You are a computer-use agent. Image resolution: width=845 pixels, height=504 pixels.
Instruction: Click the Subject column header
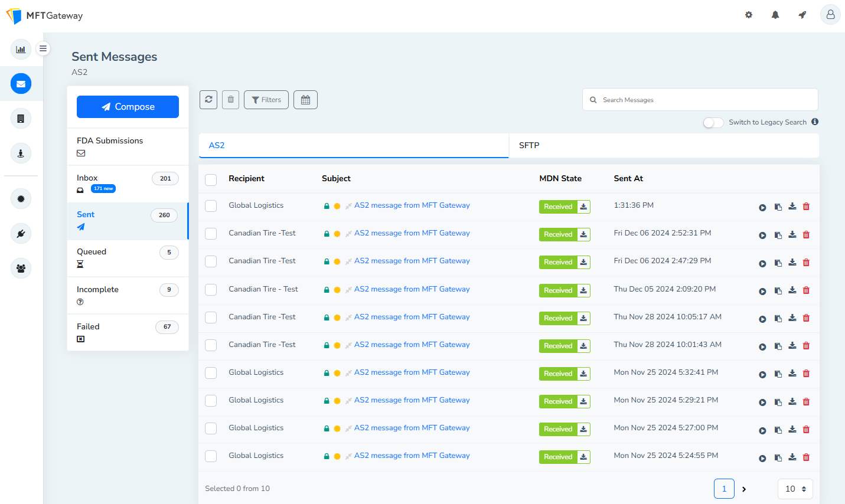click(336, 178)
